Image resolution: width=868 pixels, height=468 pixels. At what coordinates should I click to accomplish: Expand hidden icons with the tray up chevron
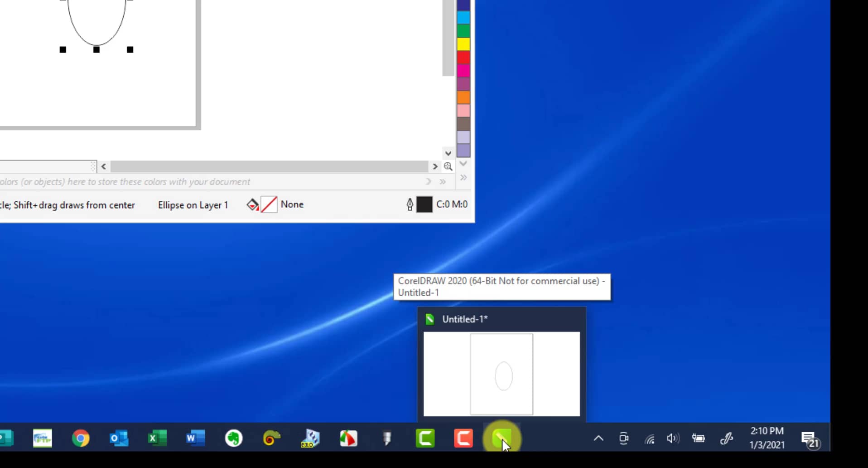click(598, 438)
